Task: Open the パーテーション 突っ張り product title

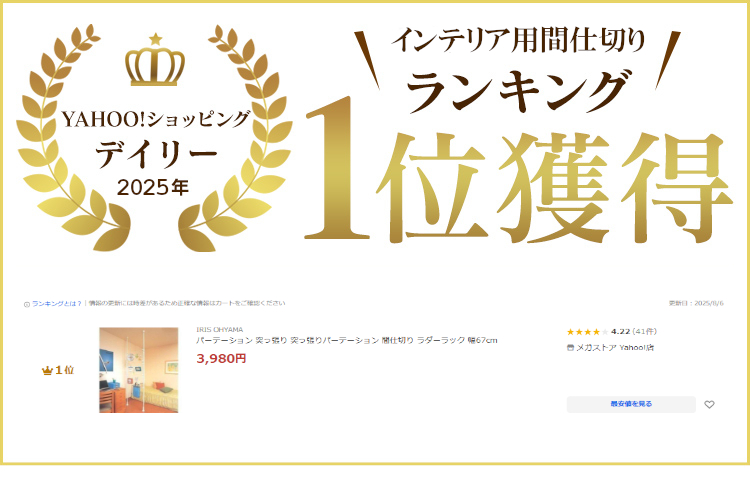Action: pos(347,340)
